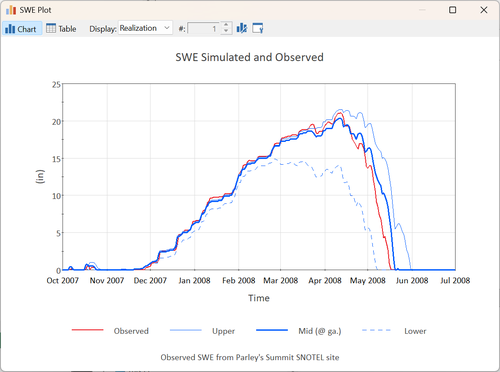Click the Observed legend red line swatch
Viewport: 500px width, 372px height.
tap(87, 330)
